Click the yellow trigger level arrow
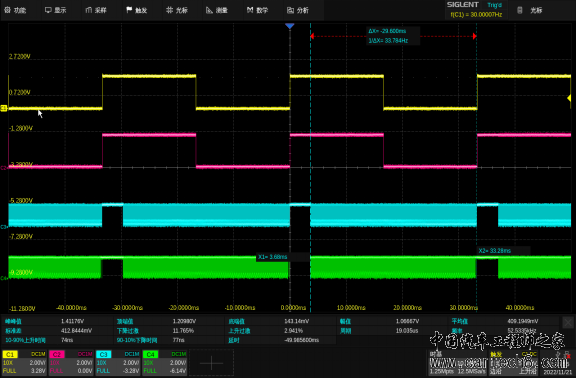576x378 pixels. (x=569, y=98)
